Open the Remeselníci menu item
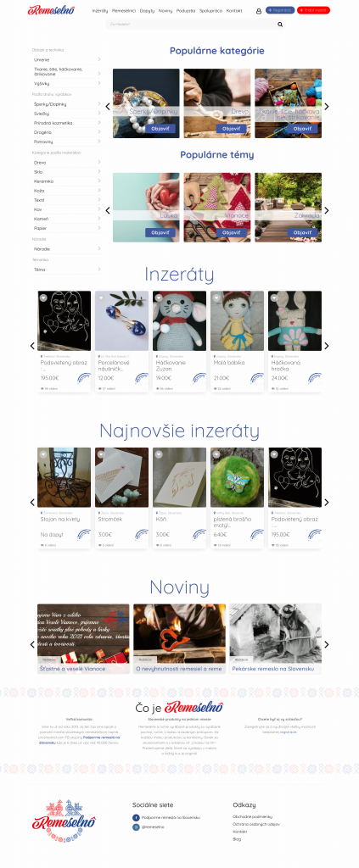Viewport: 359px width, 868px height. coord(124,10)
